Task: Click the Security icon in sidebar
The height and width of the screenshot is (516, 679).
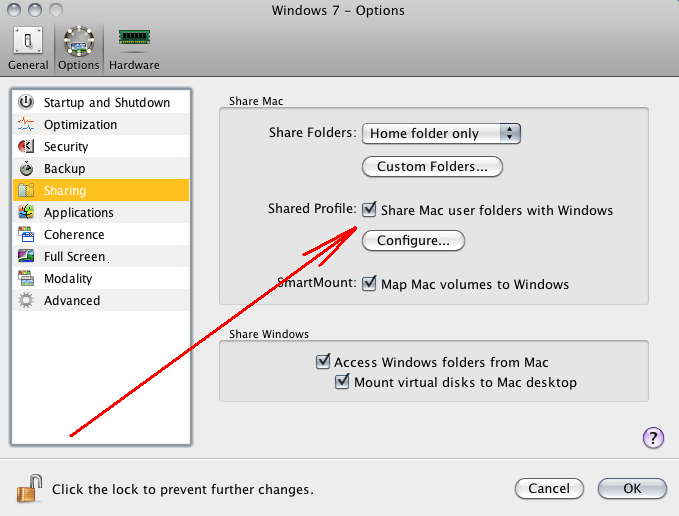Action: pyautogui.click(x=26, y=146)
